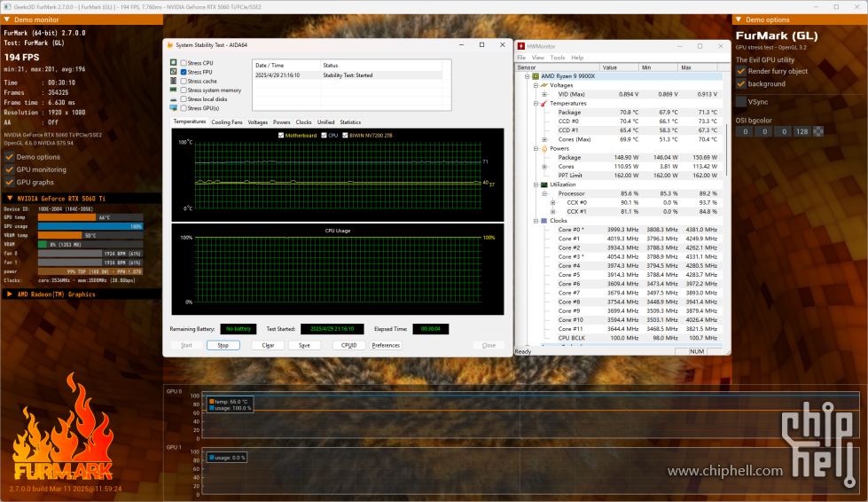
Task: Open HWMonitor Help menu
Action: pos(577,58)
